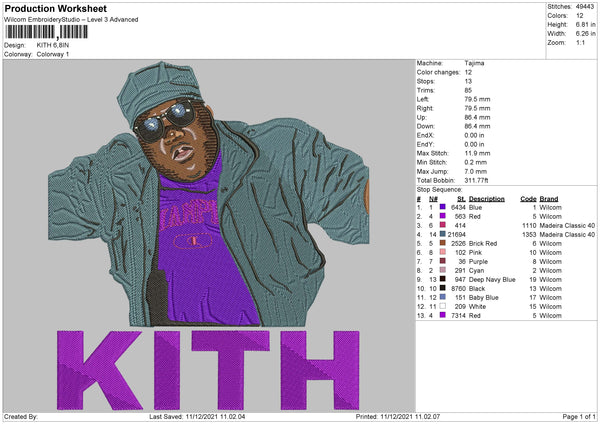Click the Left label in the machine info
This screenshot has height=424, width=600.
[x=423, y=99]
